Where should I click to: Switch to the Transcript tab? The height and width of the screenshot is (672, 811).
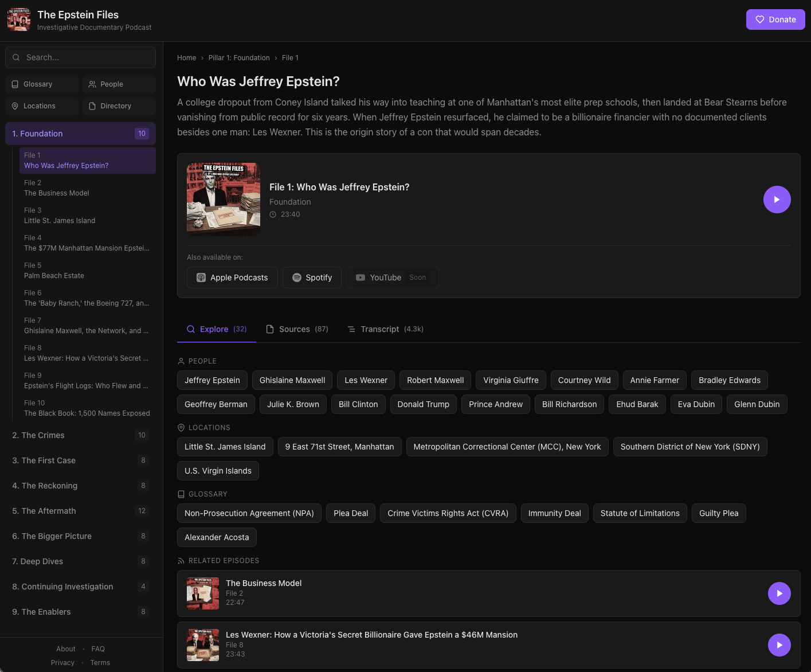385,329
